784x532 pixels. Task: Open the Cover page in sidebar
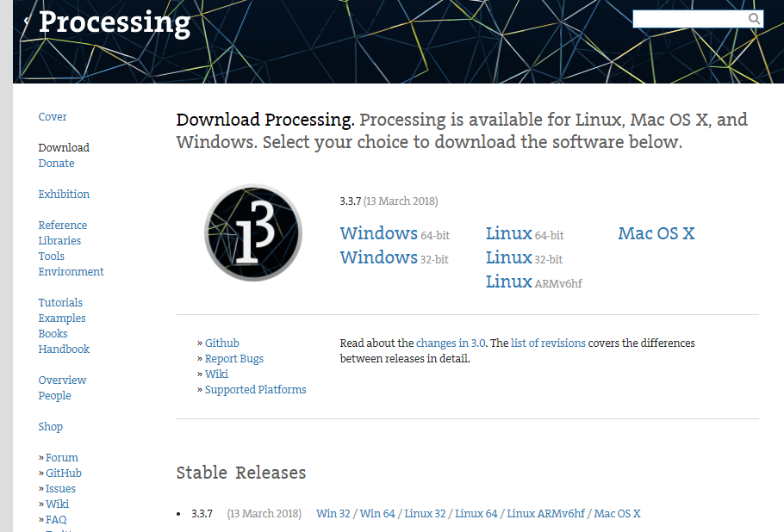53,117
